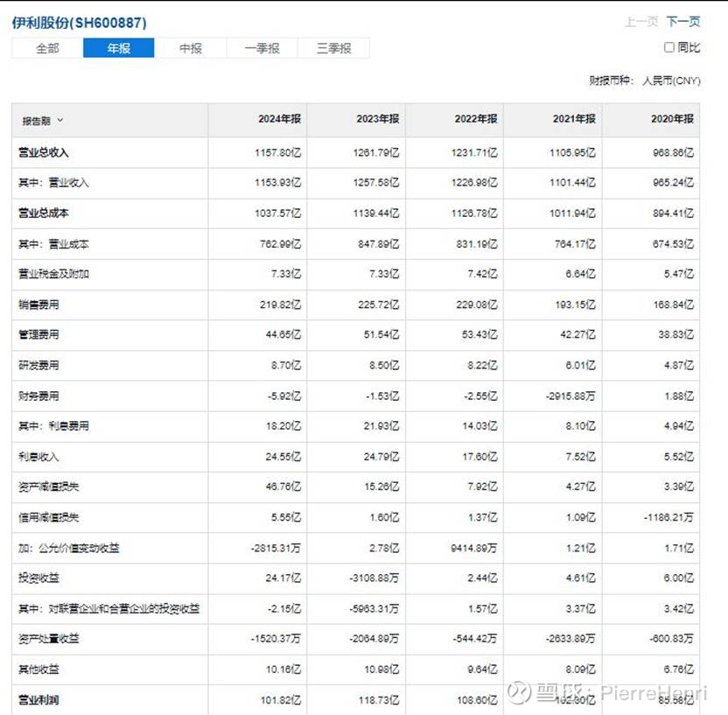Viewport: 728px width, 715px height.
Task: Click the 人民币(CNY) currency label
Action: click(671, 81)
